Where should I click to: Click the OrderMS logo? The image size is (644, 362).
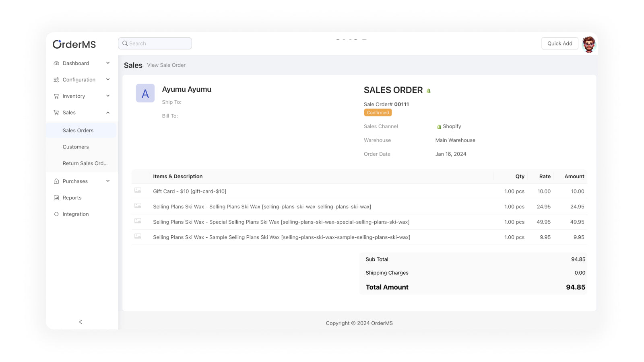click(74, 44)
